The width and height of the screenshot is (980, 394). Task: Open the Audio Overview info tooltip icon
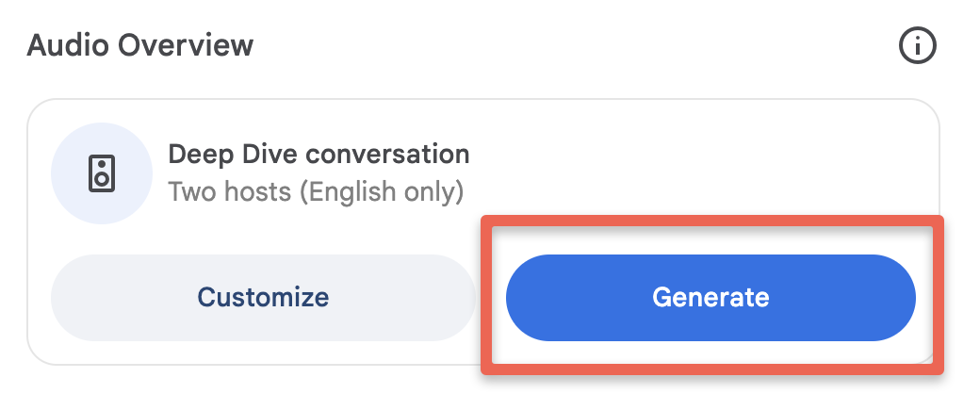coord(918,45)
